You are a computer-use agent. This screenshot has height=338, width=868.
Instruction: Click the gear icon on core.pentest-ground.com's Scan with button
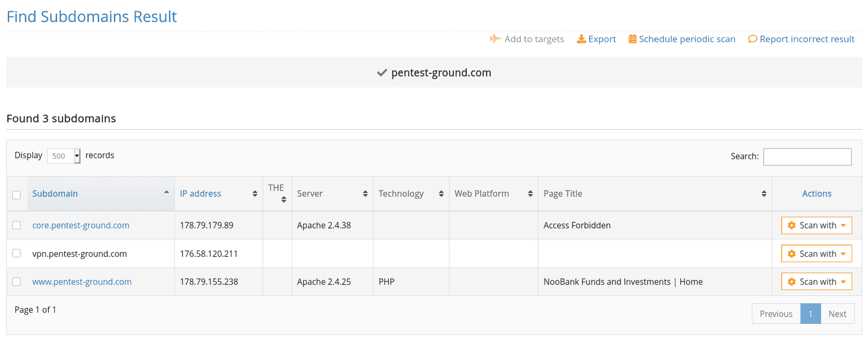(793, 225)
